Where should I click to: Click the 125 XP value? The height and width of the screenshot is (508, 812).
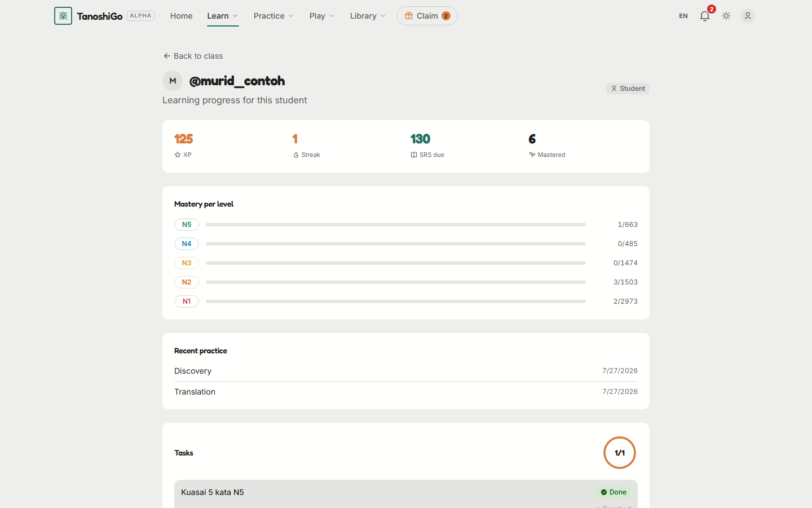(x=184, y=139)
